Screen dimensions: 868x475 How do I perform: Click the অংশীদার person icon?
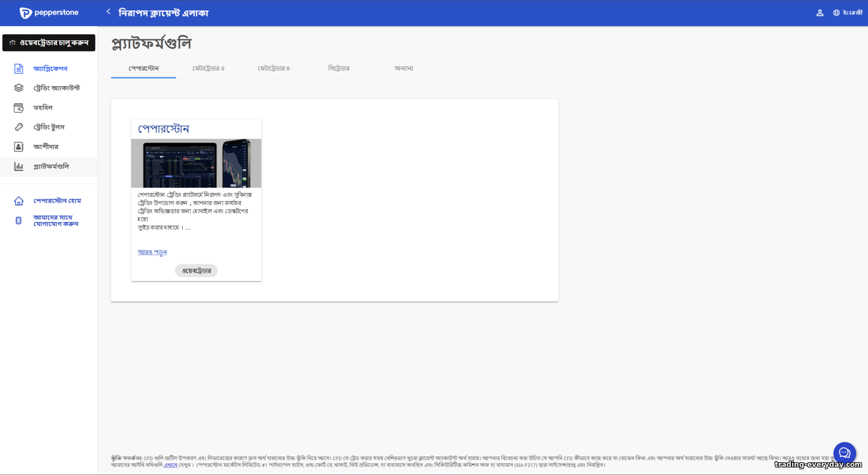click(19, 147)
